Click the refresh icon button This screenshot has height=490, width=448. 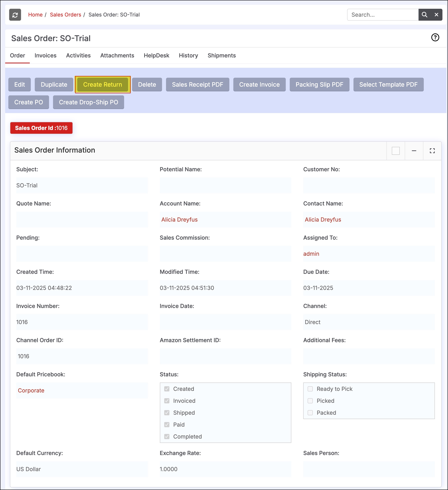point(15,15)
